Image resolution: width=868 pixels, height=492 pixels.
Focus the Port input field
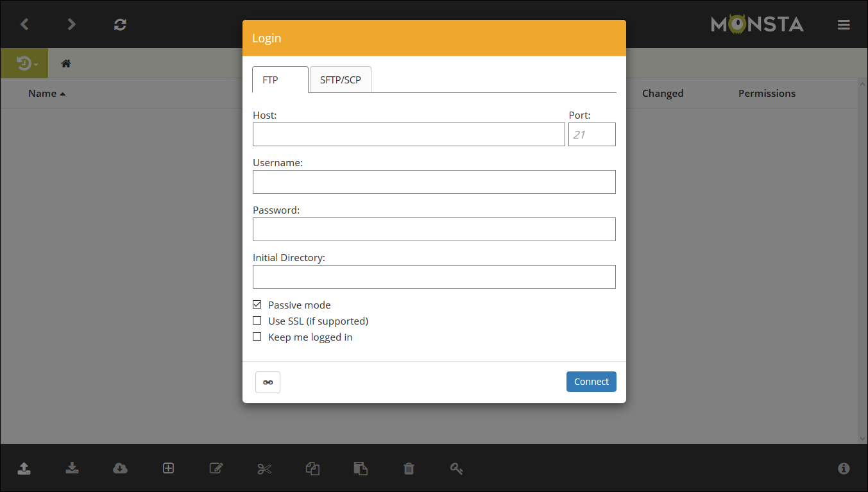[592, 135]
